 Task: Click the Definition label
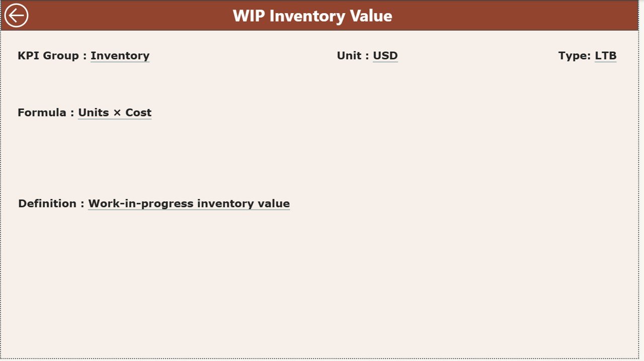coord(47,204)
